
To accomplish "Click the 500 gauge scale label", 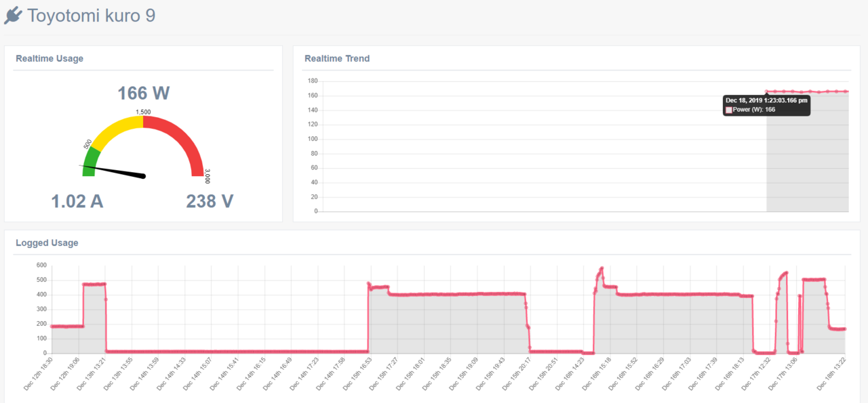I will click(87, 144).
